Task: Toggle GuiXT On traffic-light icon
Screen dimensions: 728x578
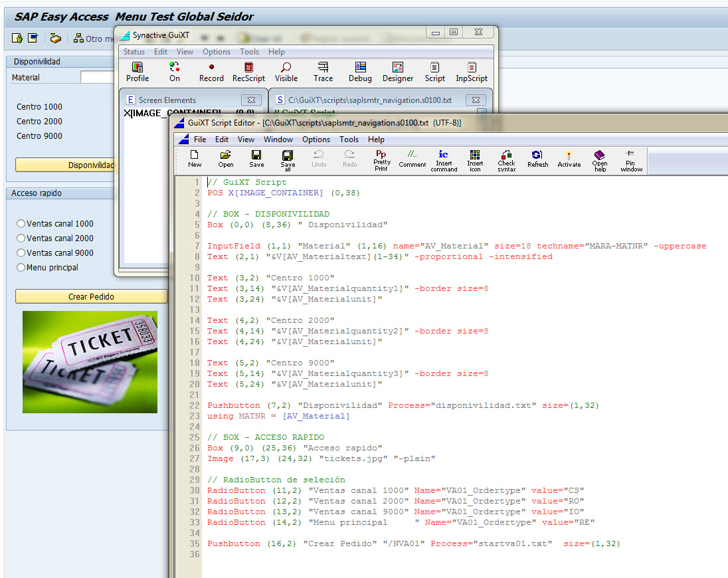Action: click(175, 72)
